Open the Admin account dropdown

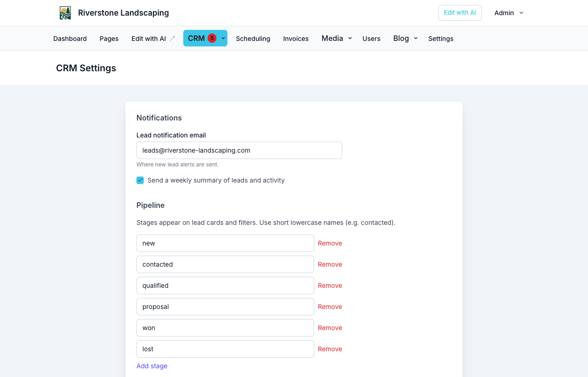[x=509, y=13]
